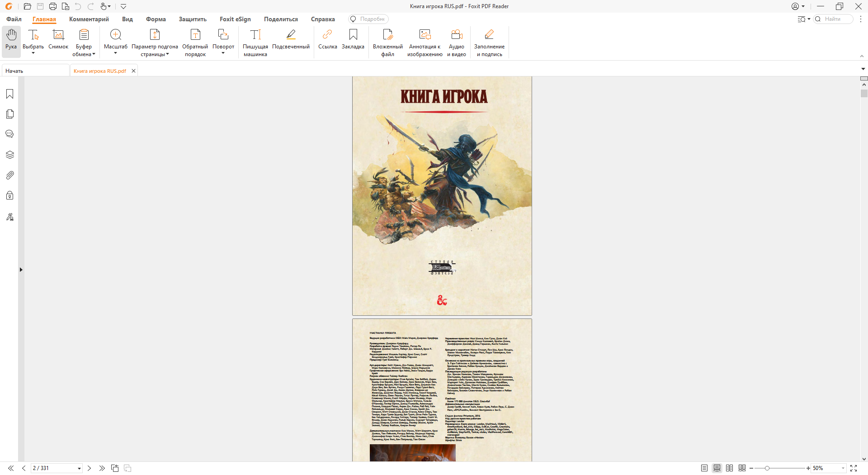Screen dimensions: 868x475
Task: Open the user account menu
Action: click(798, 6)
